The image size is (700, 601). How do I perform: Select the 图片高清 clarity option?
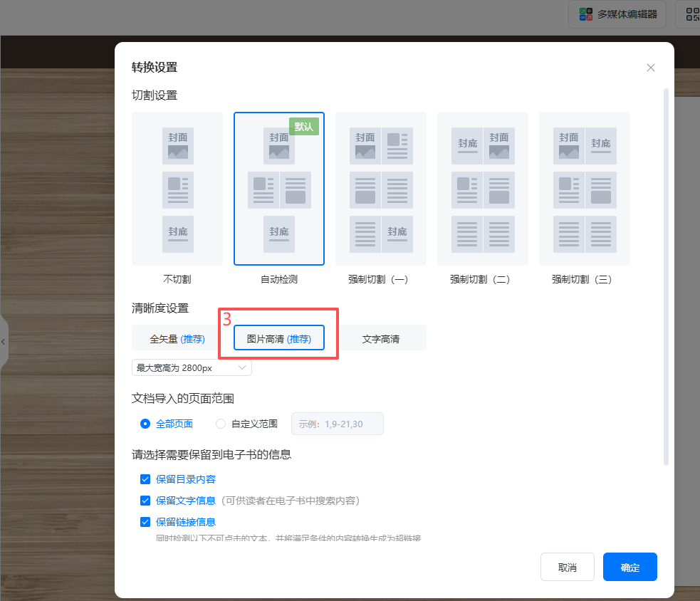[279, 339]
